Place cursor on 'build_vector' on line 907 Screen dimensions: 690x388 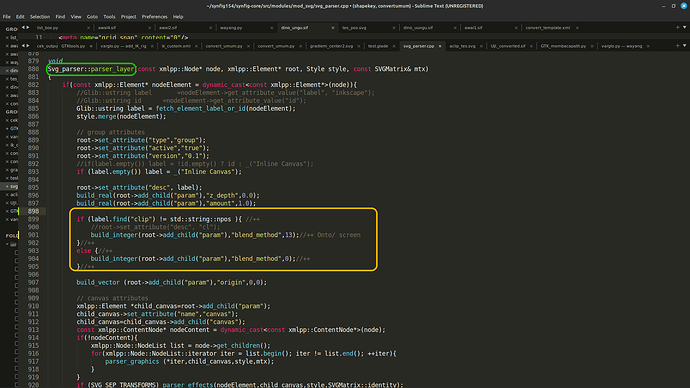pos(98,282)
